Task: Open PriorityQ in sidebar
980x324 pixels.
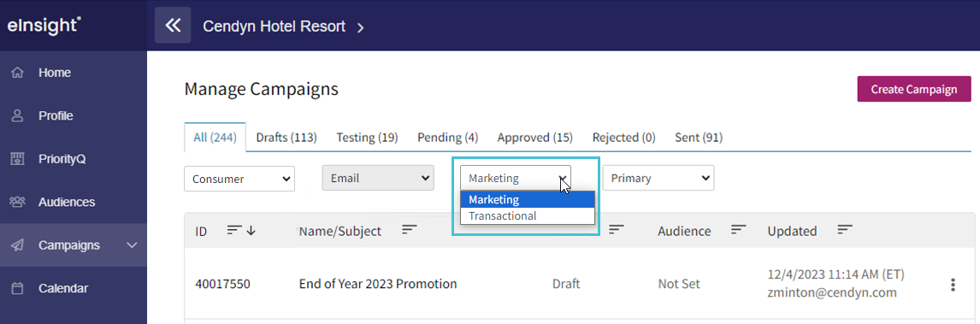Action: pos(74,158)
